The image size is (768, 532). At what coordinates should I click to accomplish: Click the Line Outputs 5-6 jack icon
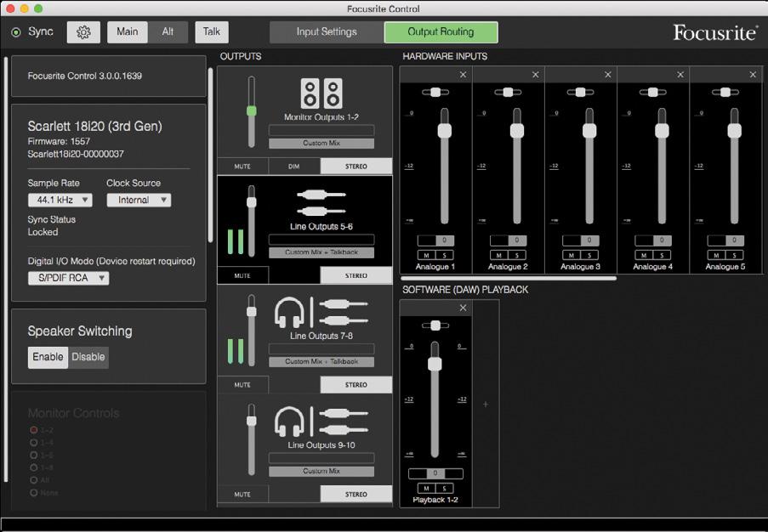321,203
